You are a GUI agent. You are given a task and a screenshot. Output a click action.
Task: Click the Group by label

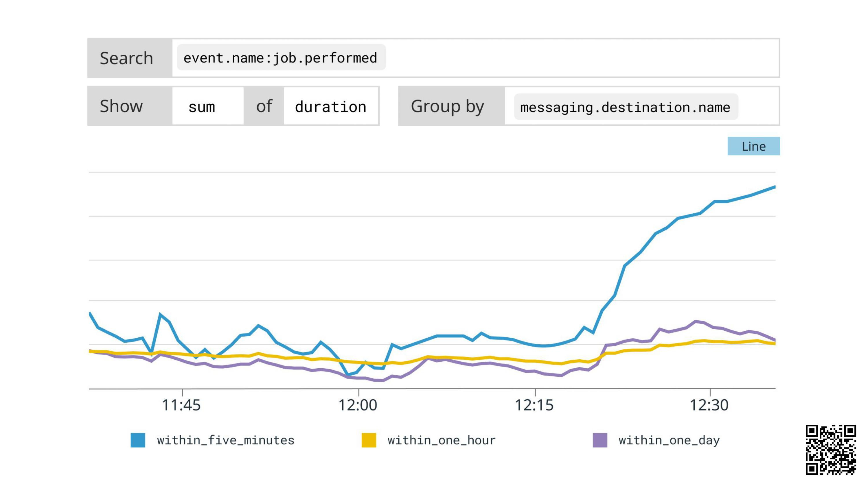(x=447, y=106)
